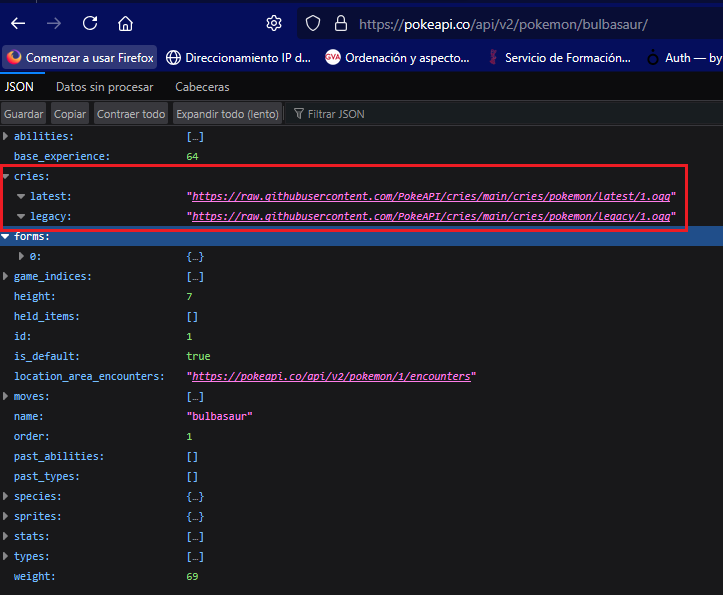Viewport: 723px width, 595px height.
Task: Open the extensions gear icon
Action: coord(274,23)
